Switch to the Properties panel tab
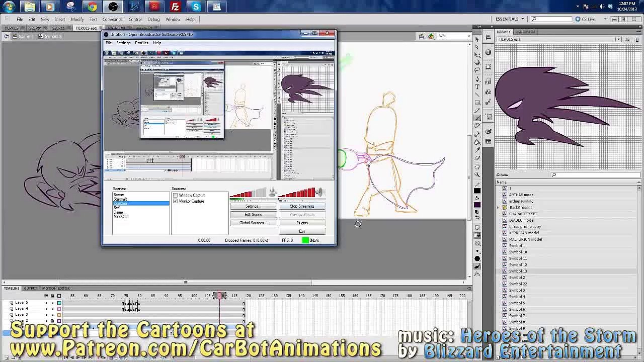The width and height of the screenshot is (644, 362). tap(525, 32)
